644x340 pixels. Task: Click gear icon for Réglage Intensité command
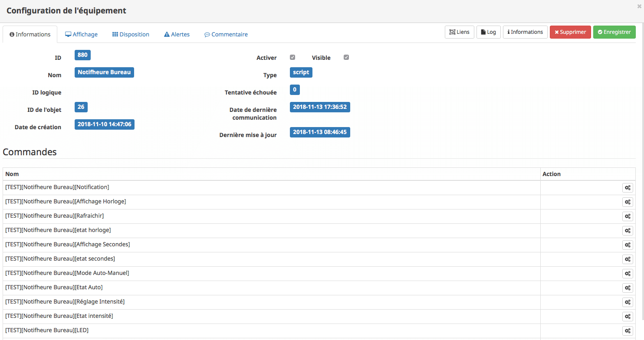click(628, 302)
